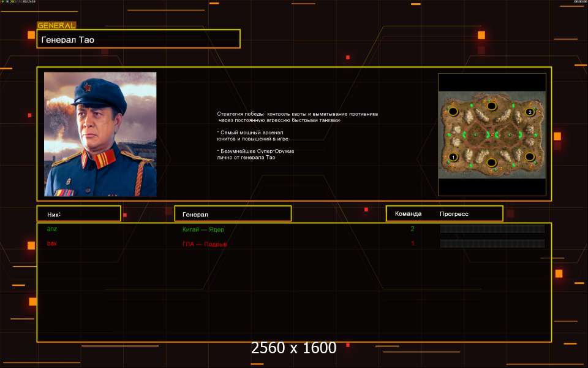Viewport: 588px width, 368px height.
Task: Click the GENERAL header label
Action: coord(56,26)
